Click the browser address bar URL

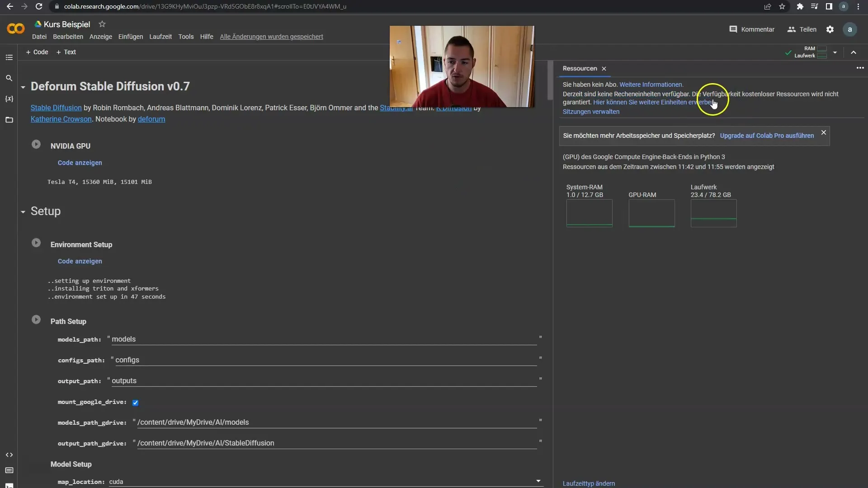[205, 6]
